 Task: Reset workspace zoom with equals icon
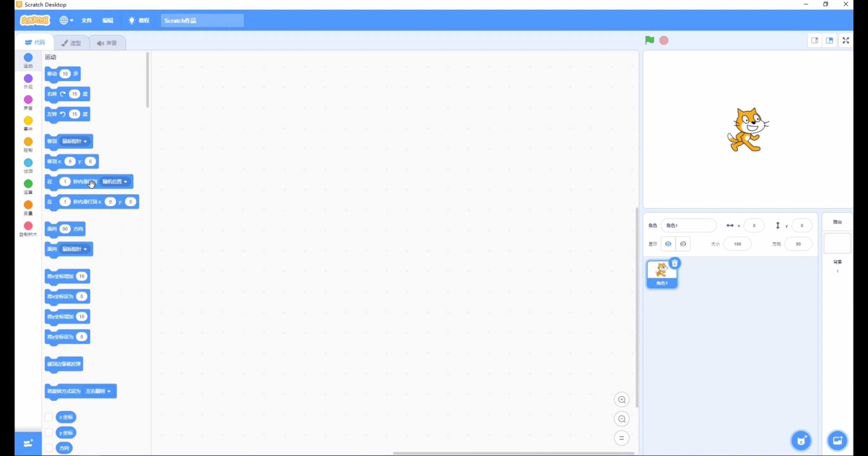[622, 438]
